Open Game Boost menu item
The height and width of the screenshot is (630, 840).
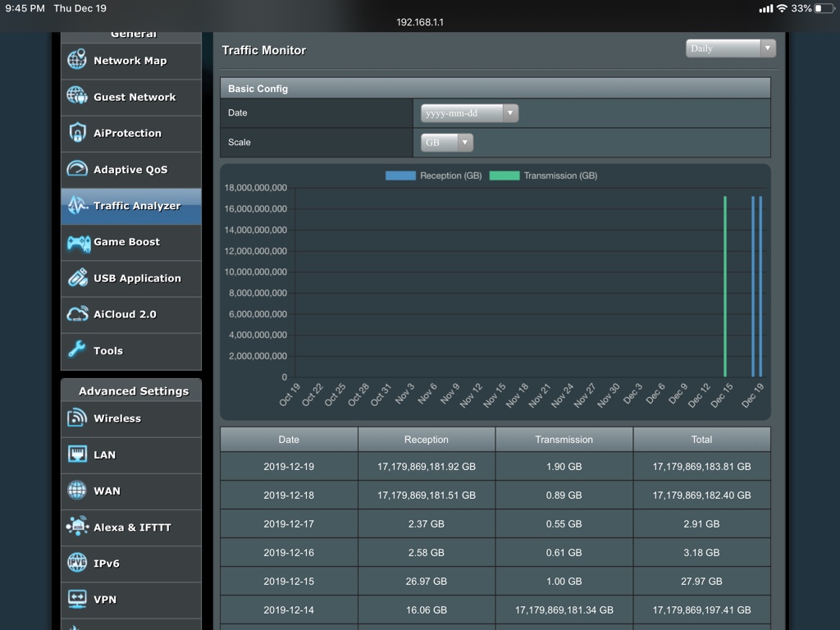[131, 242]
